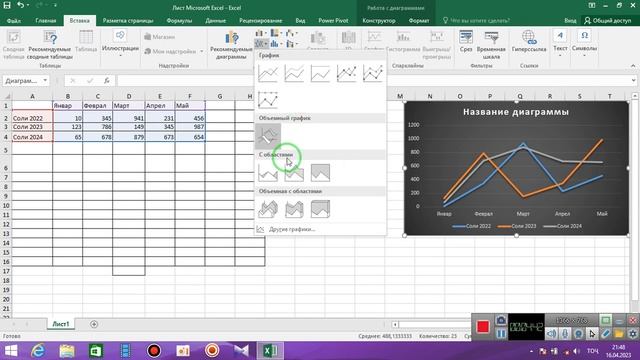Toggle recorder system sound speaker
This screenshot has width=640, height=360.
point(551,334)
